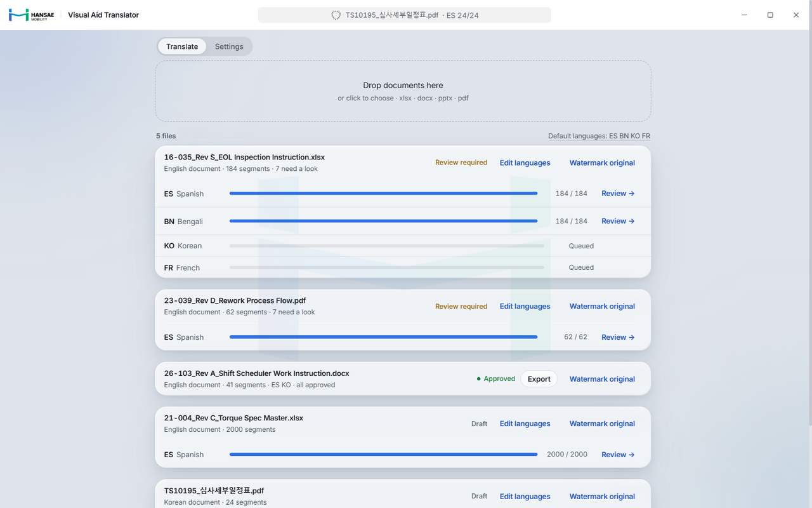The image size is (812, 508).
Task: Click the Hansae Mobility logo
Action: pos(31,15)
